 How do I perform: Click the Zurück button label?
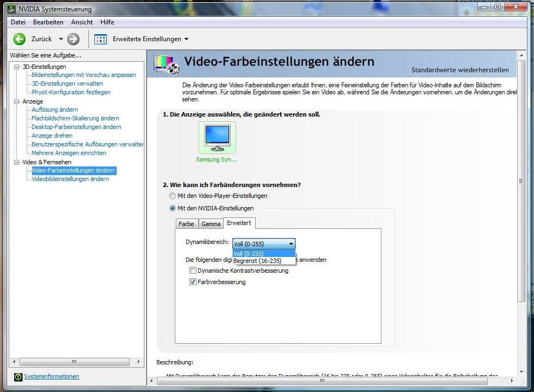[x=42, y=39]
